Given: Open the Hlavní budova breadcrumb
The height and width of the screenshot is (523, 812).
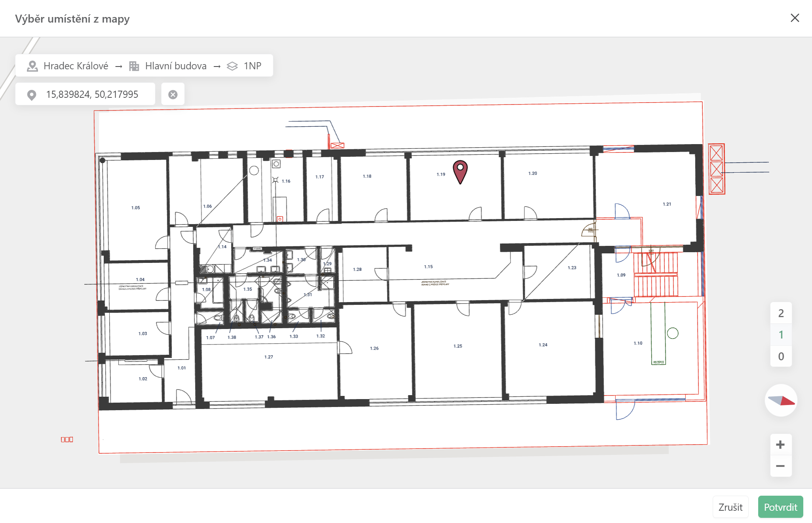Looking at the screenshot, I should point(176,66).
